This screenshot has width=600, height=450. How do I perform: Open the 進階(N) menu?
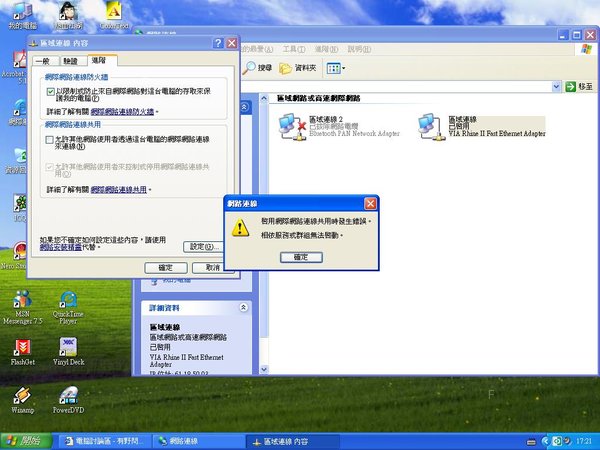(326, 49)
